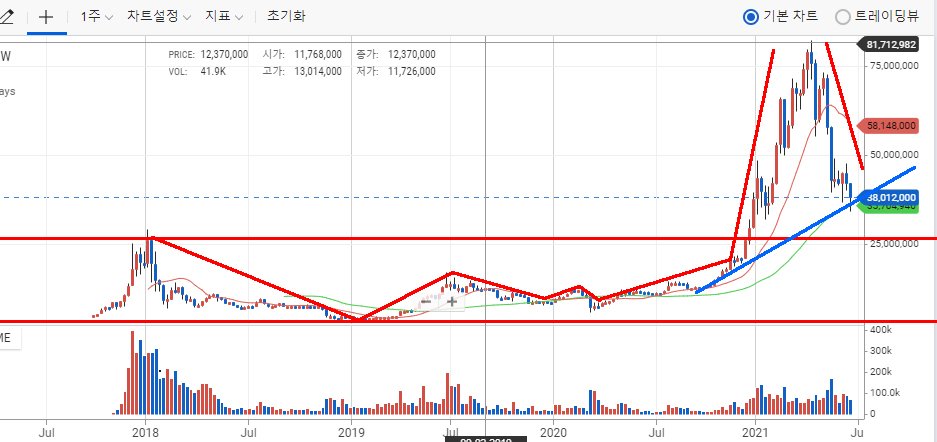Click the blue ascending trendline
Screen dimensions: 937x442
click(x=807, y=229)
